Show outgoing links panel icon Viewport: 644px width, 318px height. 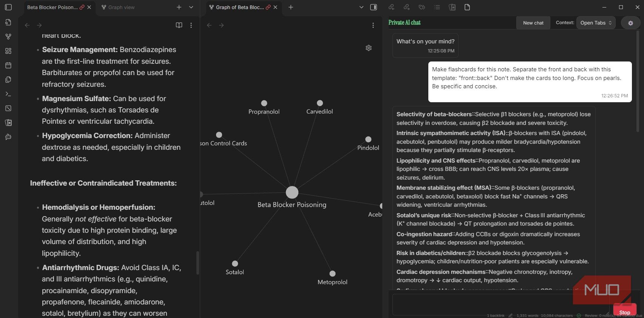[407, 7]
